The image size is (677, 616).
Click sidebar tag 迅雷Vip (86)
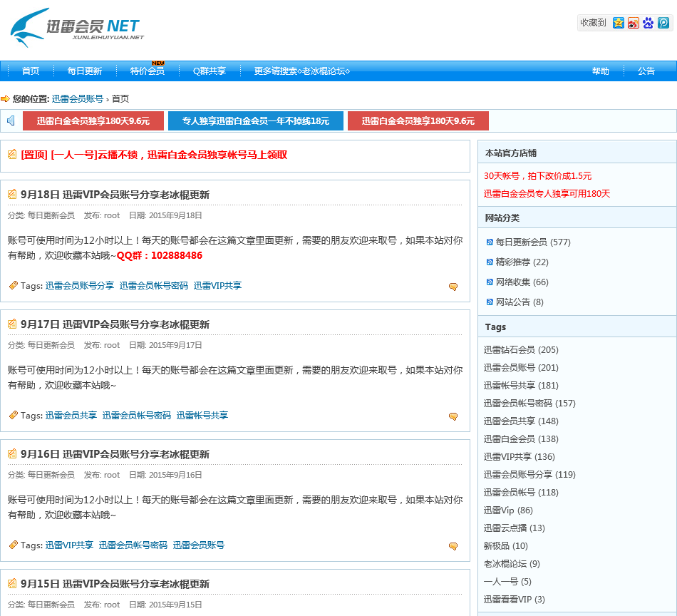tap(508, 510)
